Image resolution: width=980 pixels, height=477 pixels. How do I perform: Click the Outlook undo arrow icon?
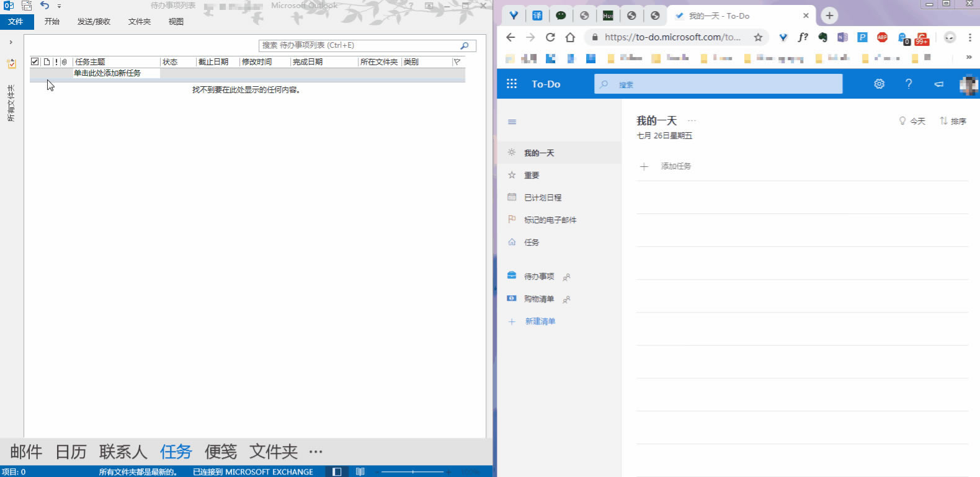pyautogui.click(x=45, y=6)
